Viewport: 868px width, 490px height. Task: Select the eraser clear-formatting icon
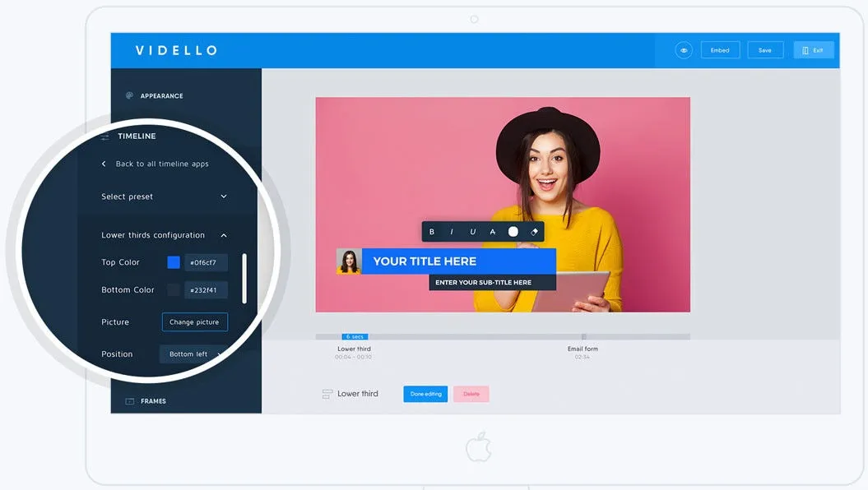point(535,232)
